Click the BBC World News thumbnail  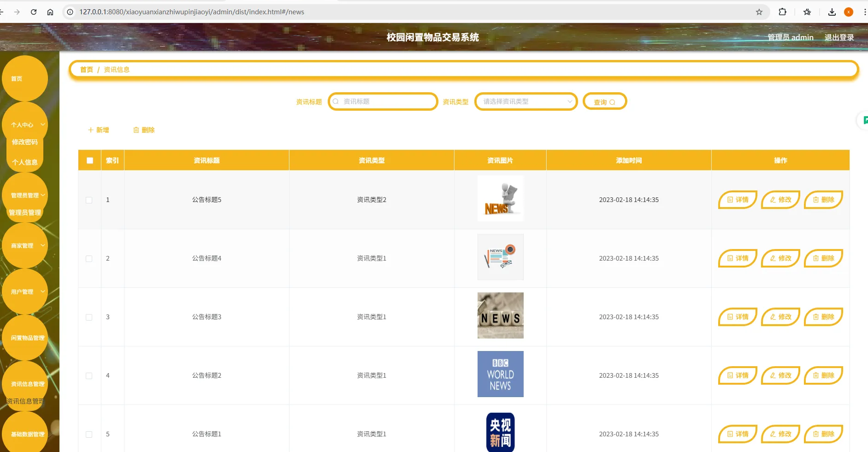coord(500,374)
